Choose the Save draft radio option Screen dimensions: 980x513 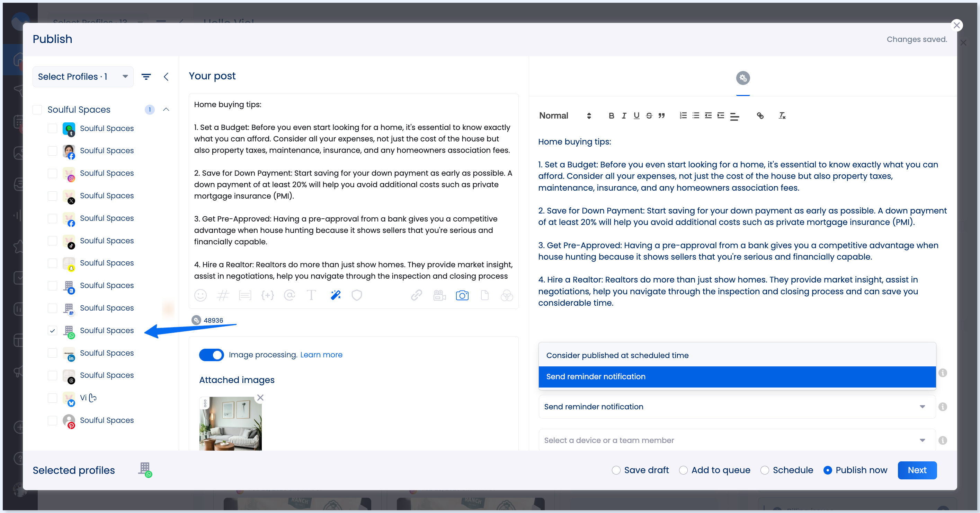click(616, 470)
